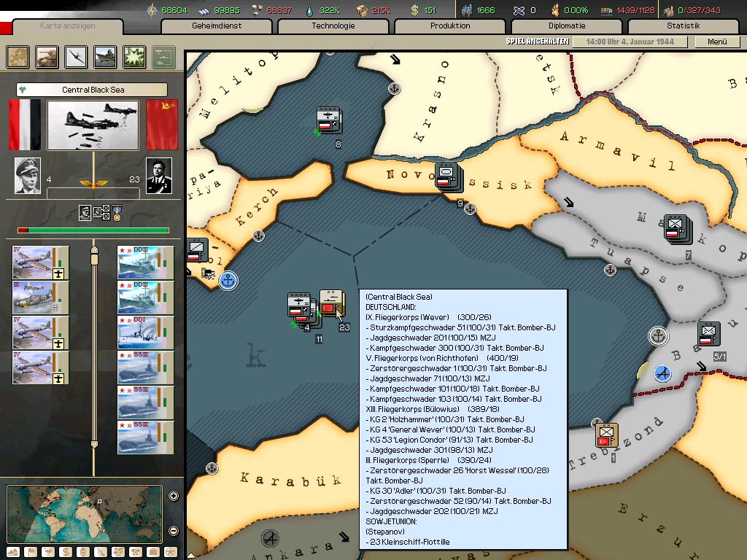This screenshot has width=747, height=560.
Task: Select the first German bomber unit card
Action: pos(41,262)
